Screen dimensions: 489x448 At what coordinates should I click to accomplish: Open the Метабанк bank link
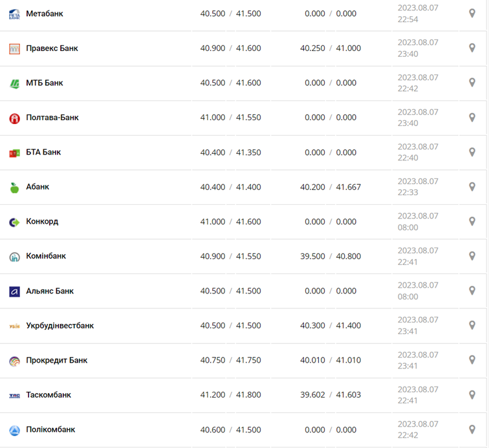click(45, 14)
